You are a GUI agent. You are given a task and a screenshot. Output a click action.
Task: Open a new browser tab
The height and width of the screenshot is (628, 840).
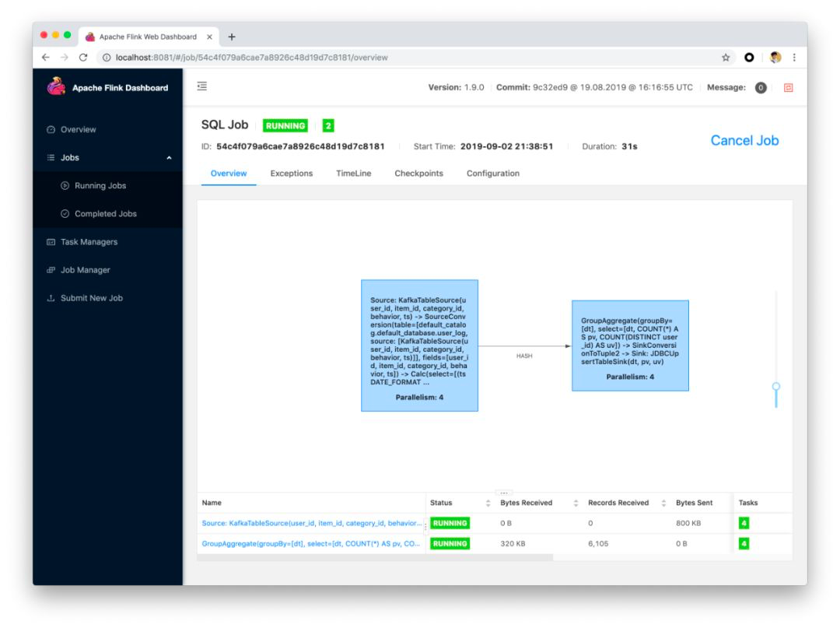pyautogui.click(x=232, y=37)
